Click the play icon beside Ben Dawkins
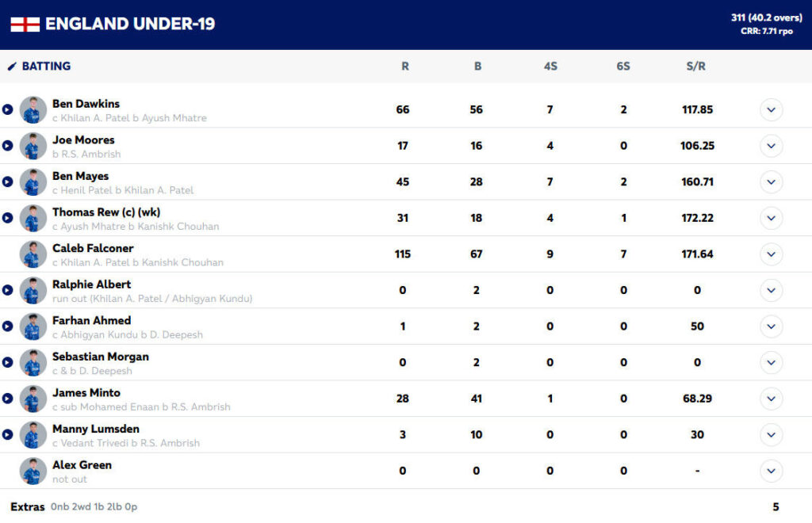Viewport: 812px width, 523px height. pos(8,110)
